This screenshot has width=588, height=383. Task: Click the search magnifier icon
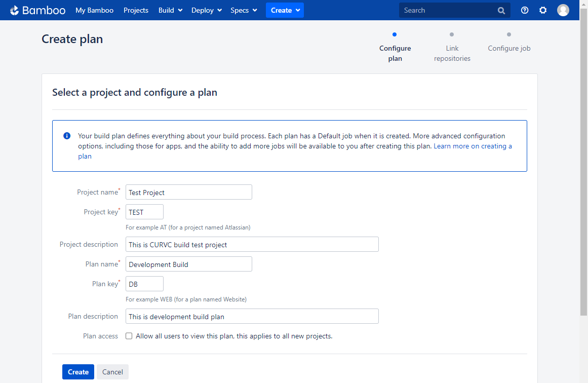pyautogui.click(x=501, y=11)
